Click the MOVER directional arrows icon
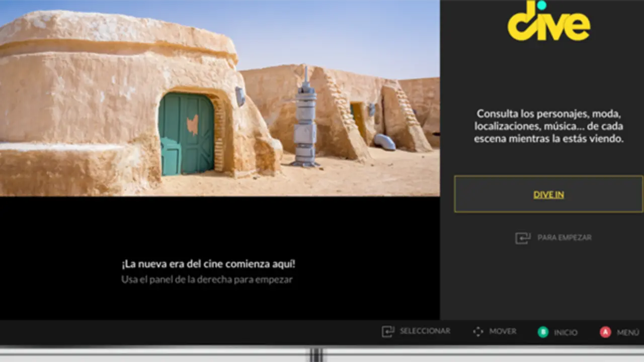The height and width of the screenshot is (362, 644). (478, 332)
